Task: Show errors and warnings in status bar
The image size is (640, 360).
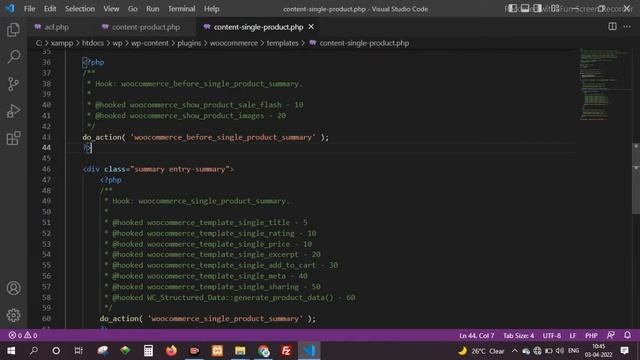Action: (23, 335)
